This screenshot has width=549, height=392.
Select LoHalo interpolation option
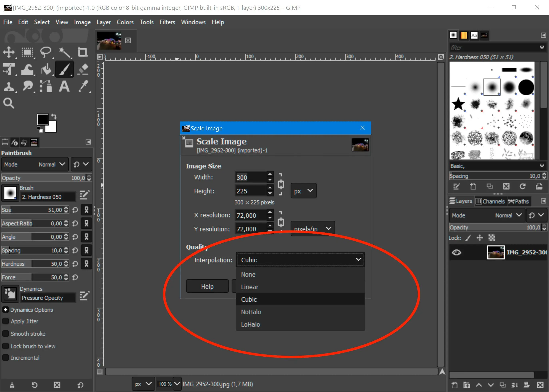[251, 325]
